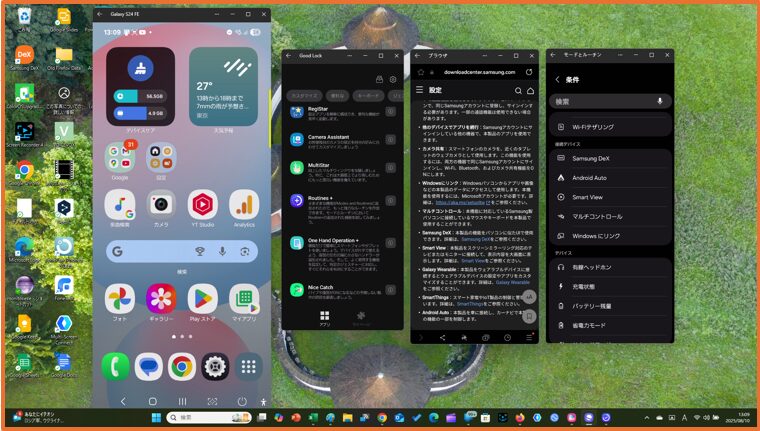Tap Google Lens icon in search bar
Screen dimensions: 760x431
(245, 251)
